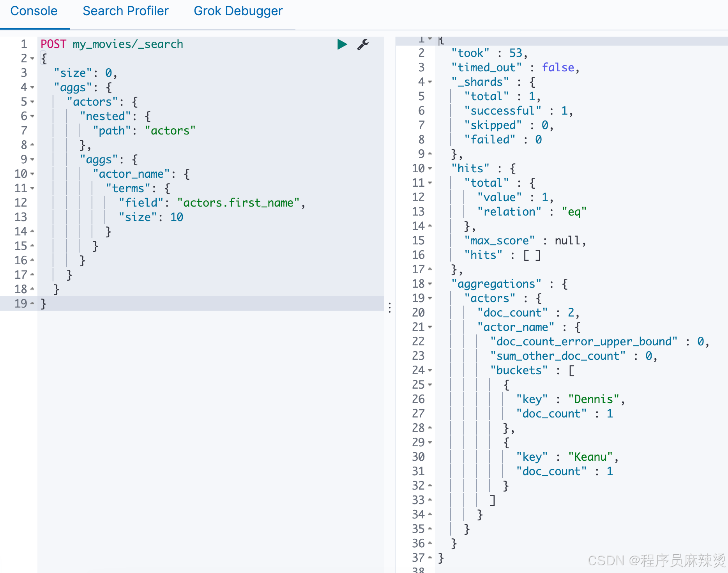Collapse the "hits" object at response line 10

pyautogui.click(x=430, y=168)
